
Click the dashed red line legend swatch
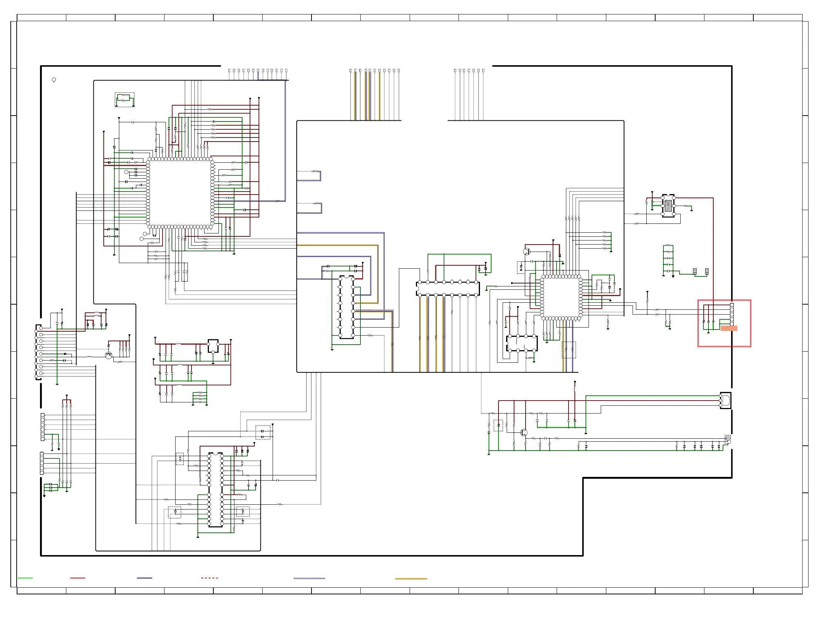click(210, 578)
